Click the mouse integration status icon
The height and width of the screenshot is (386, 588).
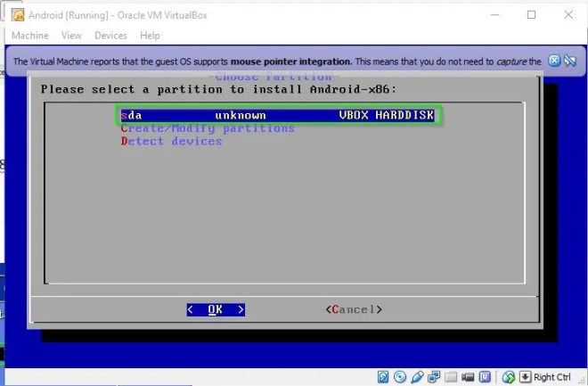pos(509,376)
